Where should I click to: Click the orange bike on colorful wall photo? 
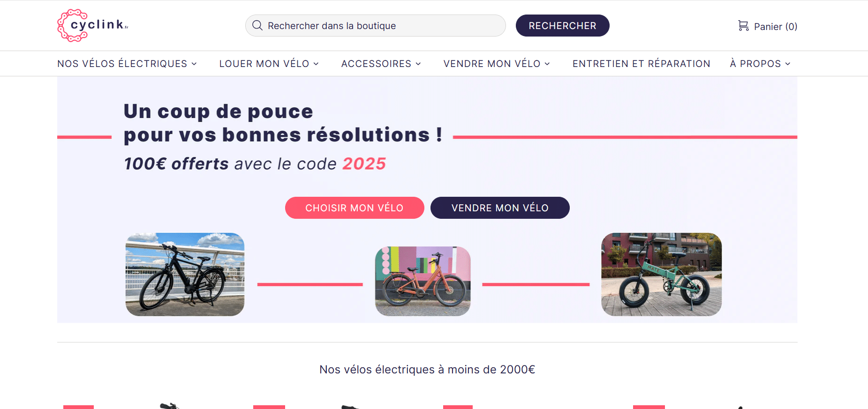(x=423, y=281)
